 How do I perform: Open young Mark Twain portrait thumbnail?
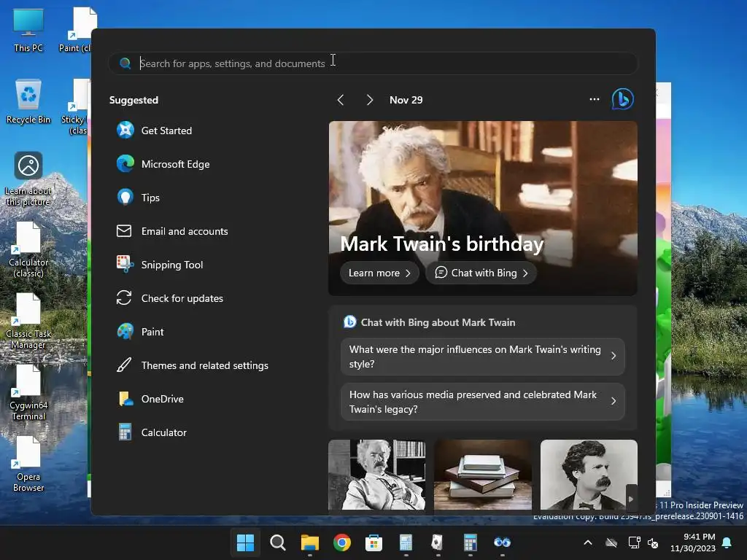[x=589, y=475]
